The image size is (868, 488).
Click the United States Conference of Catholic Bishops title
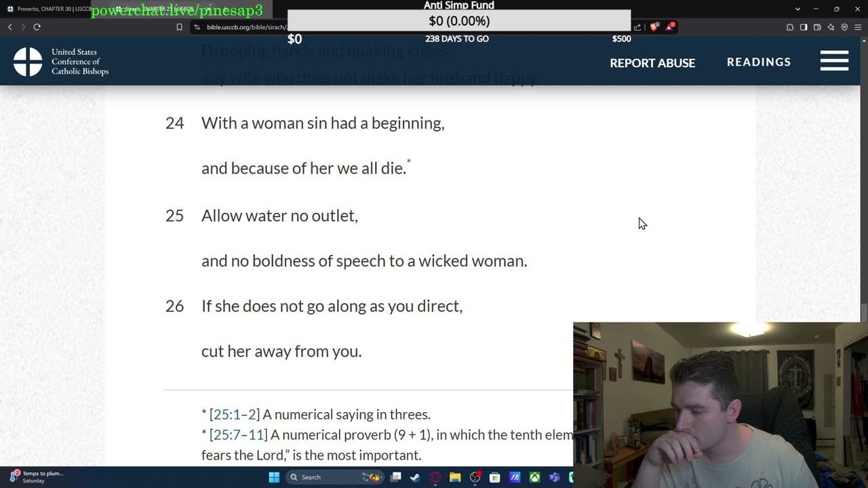point(80,62)
